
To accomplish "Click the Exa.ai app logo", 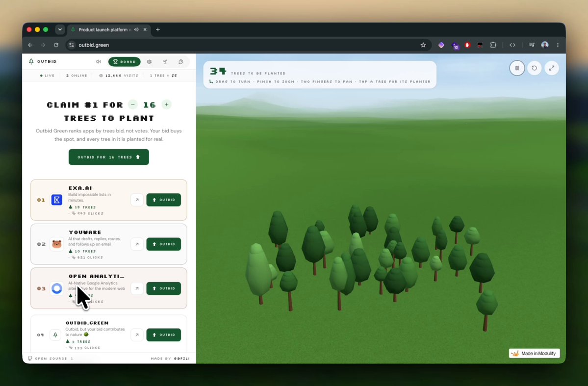I will (56, 200).
